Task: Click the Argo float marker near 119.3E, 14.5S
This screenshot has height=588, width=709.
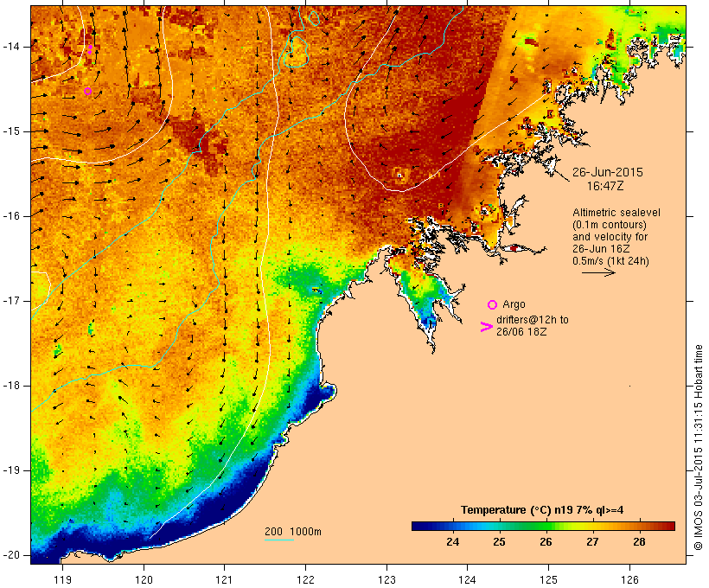Action: (x=87, y=92)
